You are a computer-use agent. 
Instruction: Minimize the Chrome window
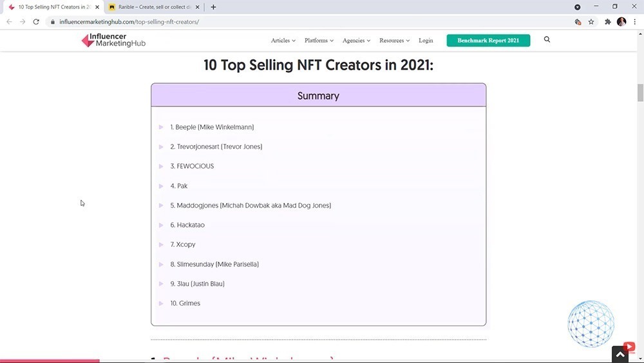tap(596, 6)
